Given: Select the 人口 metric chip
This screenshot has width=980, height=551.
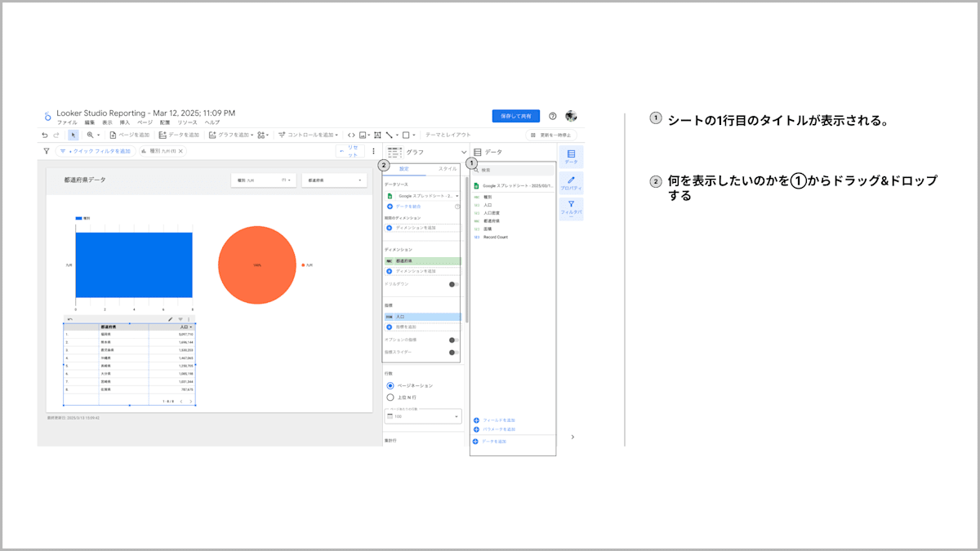Looking at the screenshot, I should (x=423, y=317).
